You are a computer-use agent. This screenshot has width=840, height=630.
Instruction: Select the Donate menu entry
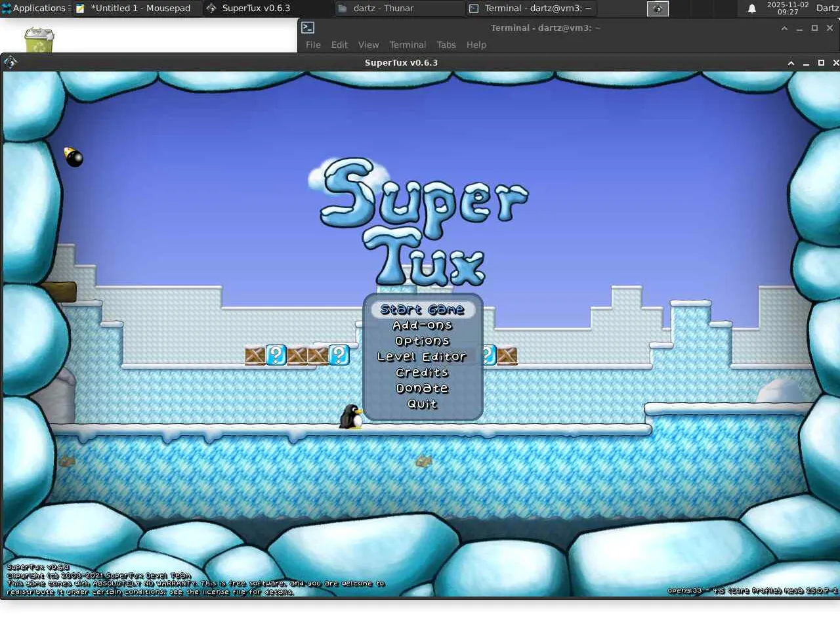[423, 388]
